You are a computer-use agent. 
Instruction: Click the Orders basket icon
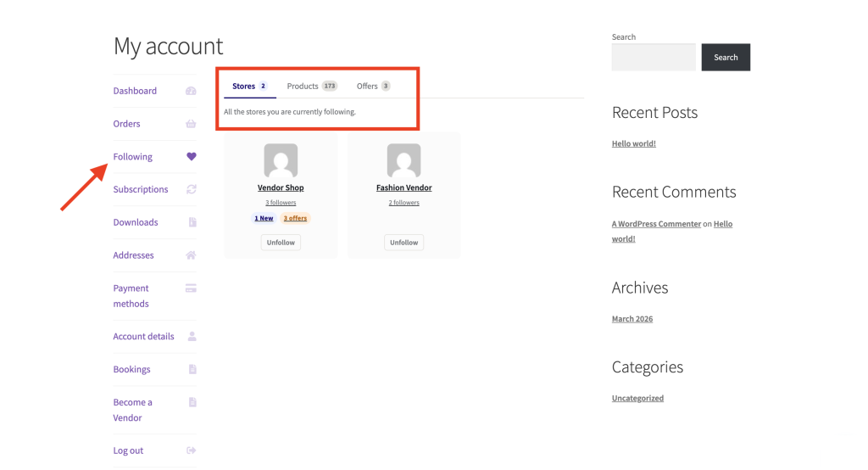(191, 124)
